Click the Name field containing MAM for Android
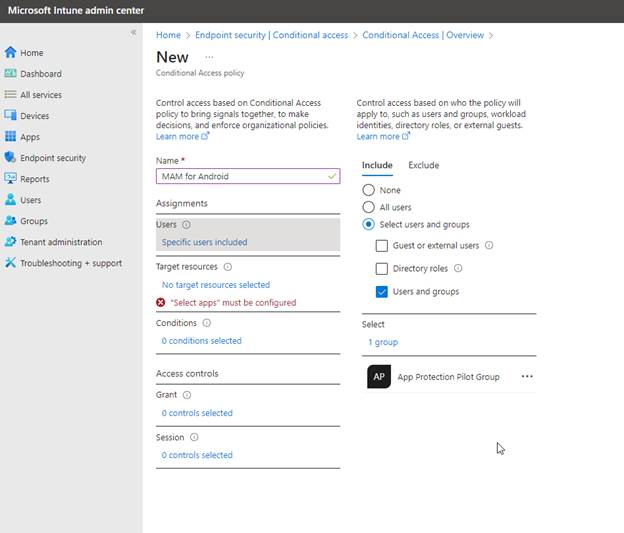Screen dimensions: 624x533 (x=240, y=176)
